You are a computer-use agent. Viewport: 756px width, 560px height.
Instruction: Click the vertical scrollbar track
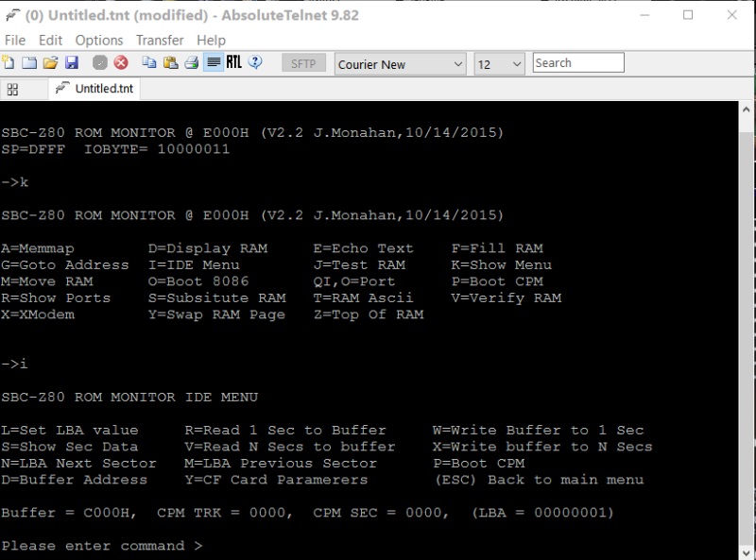click(746, 331)
